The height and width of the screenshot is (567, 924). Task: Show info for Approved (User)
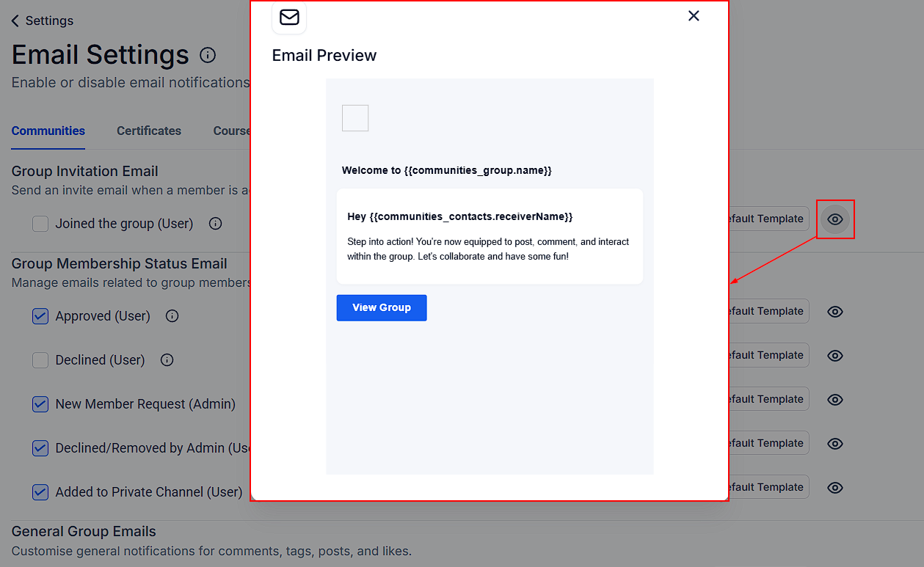pos(172,316)
